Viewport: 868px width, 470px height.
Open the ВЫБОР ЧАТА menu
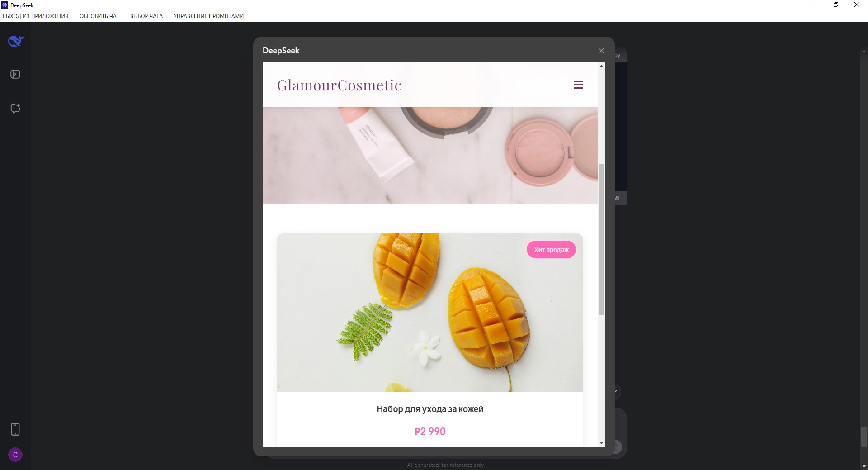(146, 16)
